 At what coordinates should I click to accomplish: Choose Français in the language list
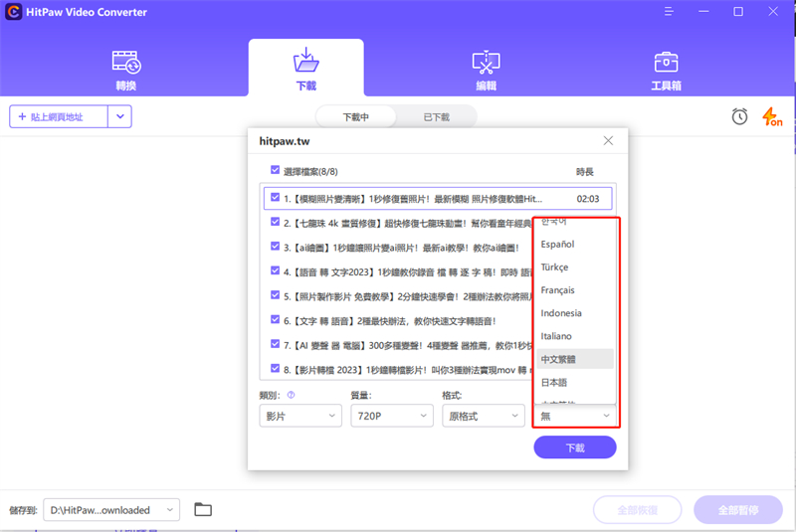click(575, 290)
